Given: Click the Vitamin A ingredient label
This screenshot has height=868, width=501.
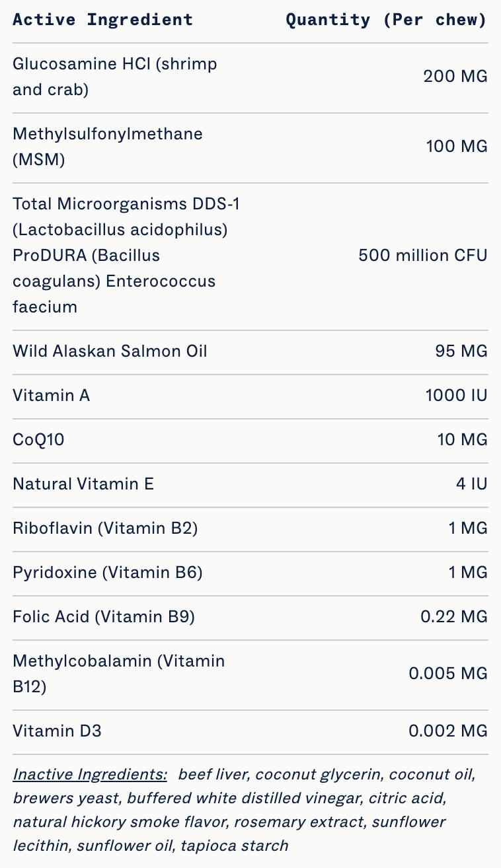Looking at the screenshot, I should click(51, 395).
